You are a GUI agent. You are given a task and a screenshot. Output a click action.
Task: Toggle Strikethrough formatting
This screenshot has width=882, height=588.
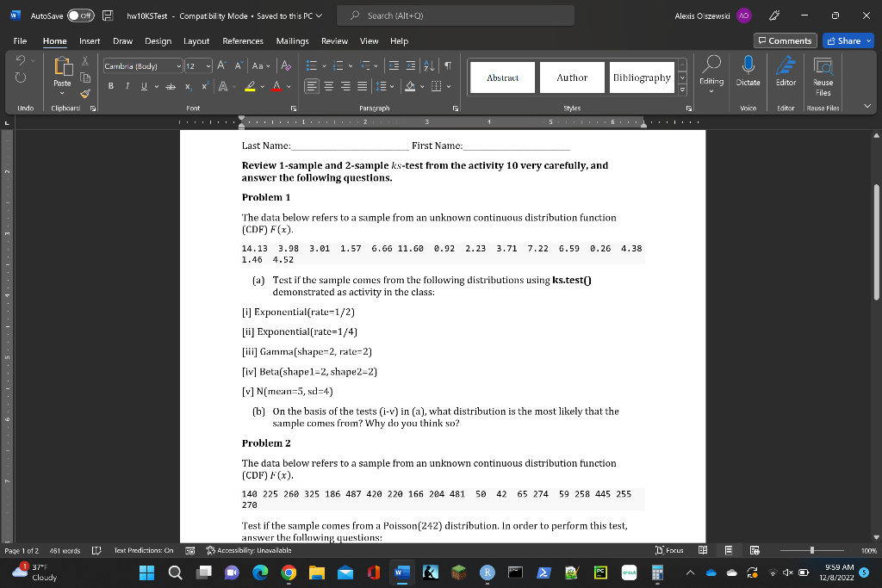[x=171, y=86]
